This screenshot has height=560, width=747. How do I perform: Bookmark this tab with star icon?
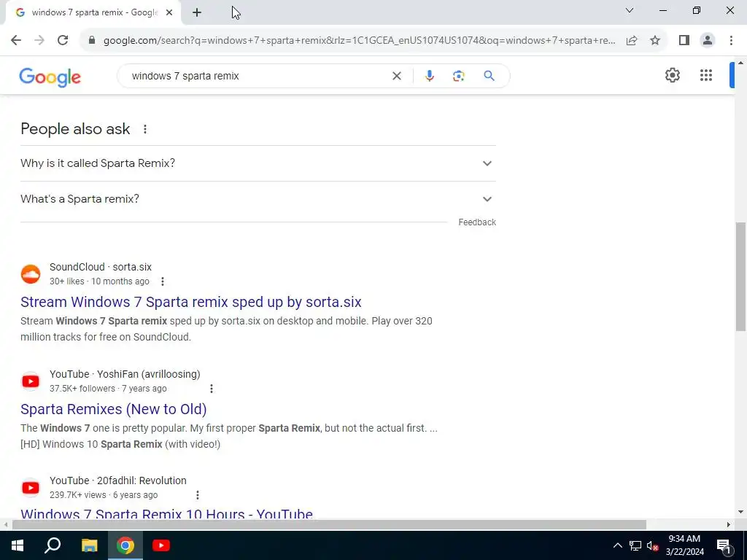(x=655, y=41)
